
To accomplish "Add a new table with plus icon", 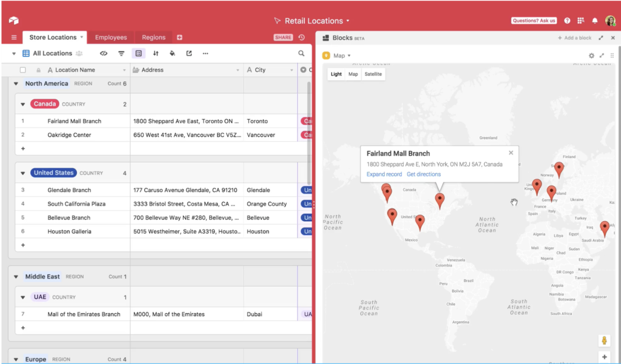I will coord(180,38).
